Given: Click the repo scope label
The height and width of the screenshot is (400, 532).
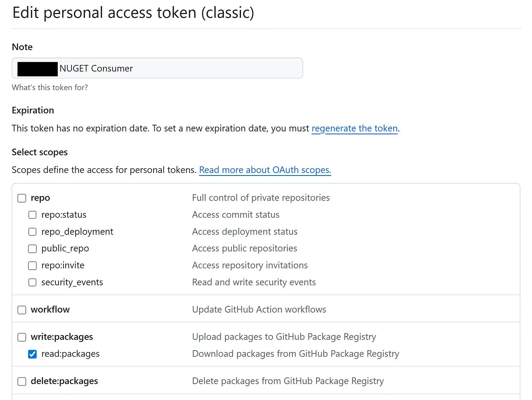Looking at the screenshot, I should click(40, 198).
